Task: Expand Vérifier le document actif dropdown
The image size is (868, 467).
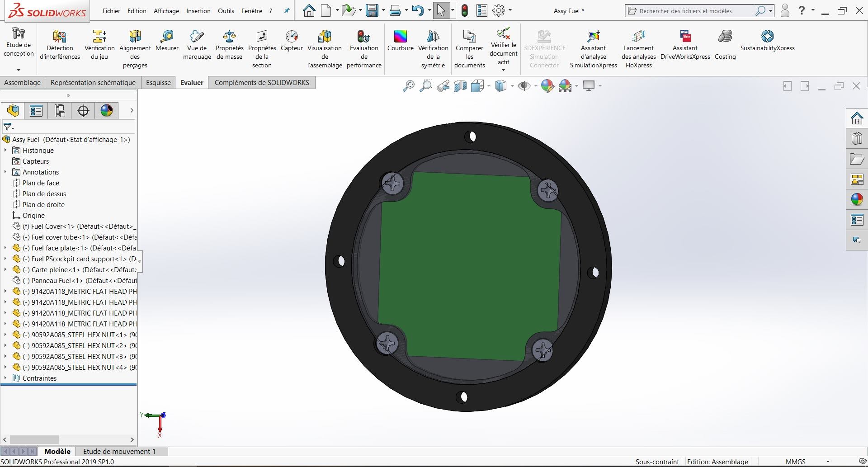Action: point(503,70)
